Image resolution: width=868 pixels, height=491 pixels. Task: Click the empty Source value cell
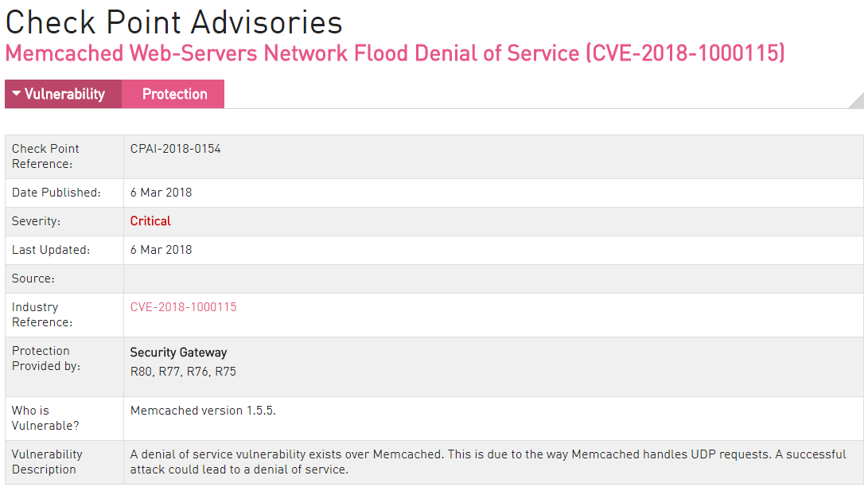point(493,279)
